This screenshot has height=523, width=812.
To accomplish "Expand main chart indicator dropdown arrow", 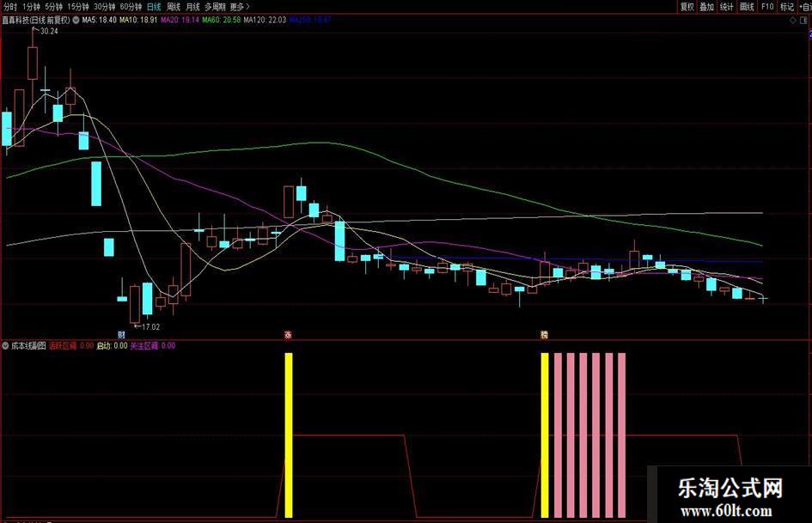I will [x=76, y=21].
